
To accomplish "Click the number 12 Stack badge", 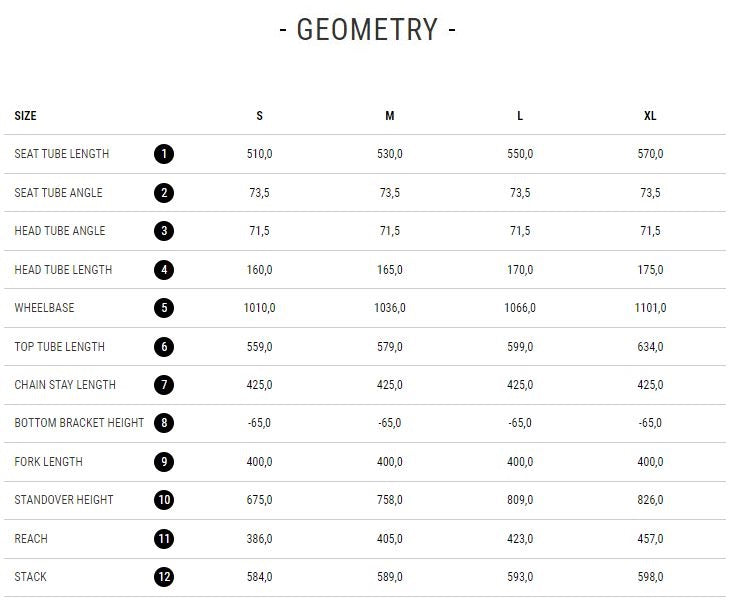I will click(x=165, y=577).
